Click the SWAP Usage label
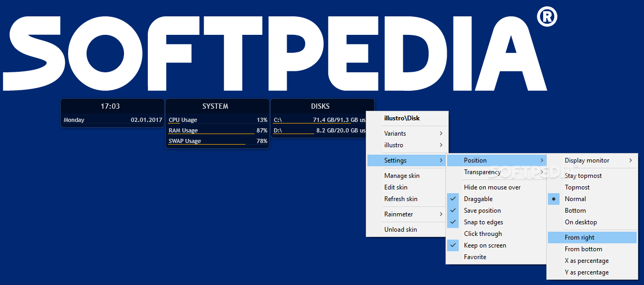The width and height of the screenshot is (644, 285). coord(185,141)
